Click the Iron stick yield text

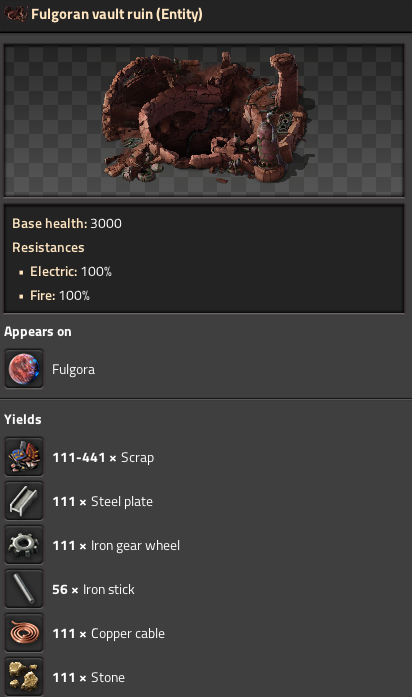[93, 589]
